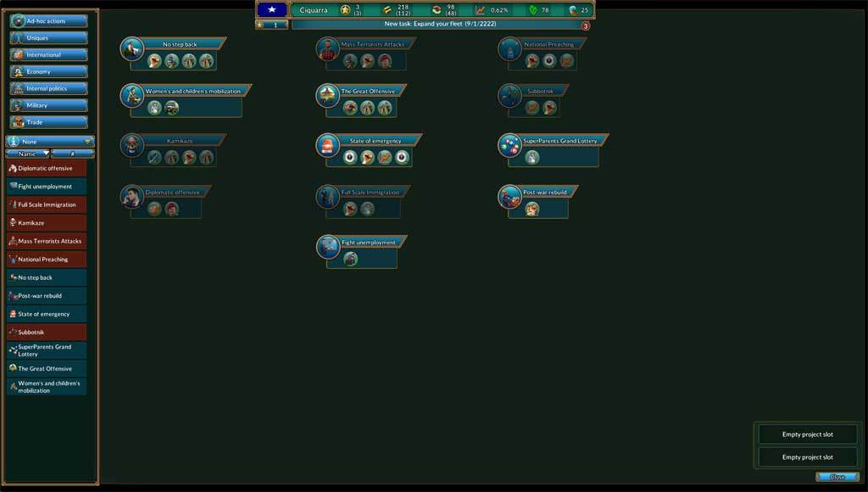Click the Ciquarra empire name
The width and height of the screenshot is (868, 492).
[314, 10]
